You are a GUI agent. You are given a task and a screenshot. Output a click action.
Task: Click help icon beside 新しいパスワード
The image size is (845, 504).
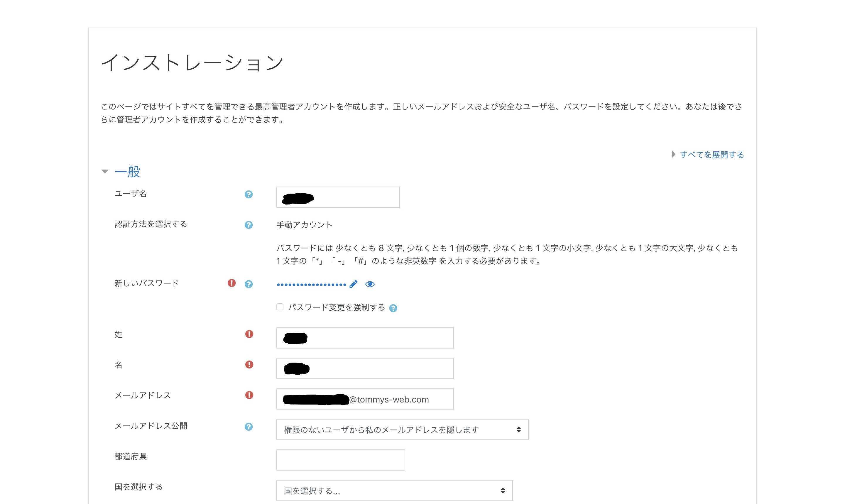point(249,284)
